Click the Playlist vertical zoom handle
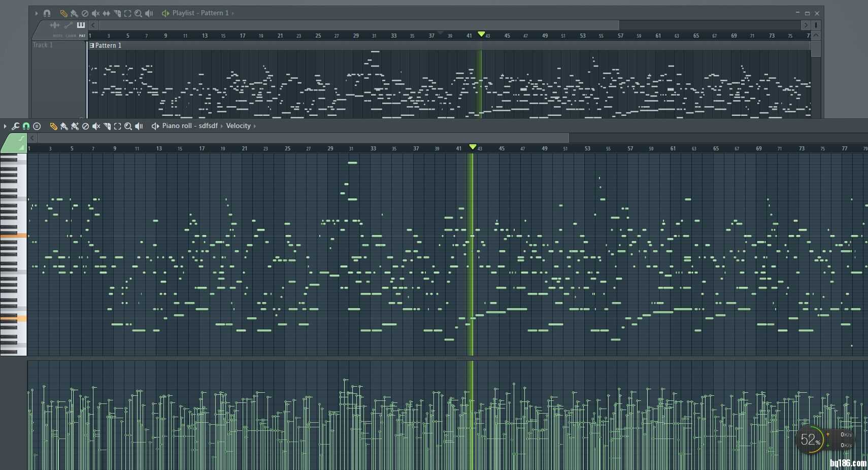 [816, 25]
